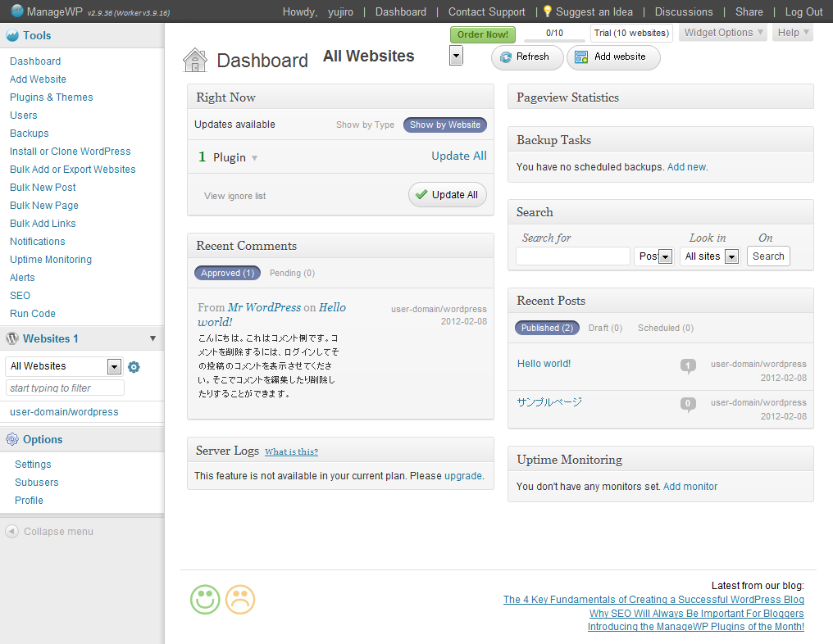Select the Scheduled (0) posts tab
Viewport: 833px width, 644px height.
click(x=666, y=328)
